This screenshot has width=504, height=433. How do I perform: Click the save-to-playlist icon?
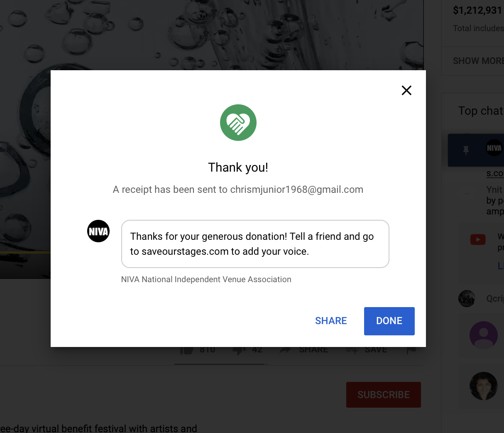[x=352, y=350]
